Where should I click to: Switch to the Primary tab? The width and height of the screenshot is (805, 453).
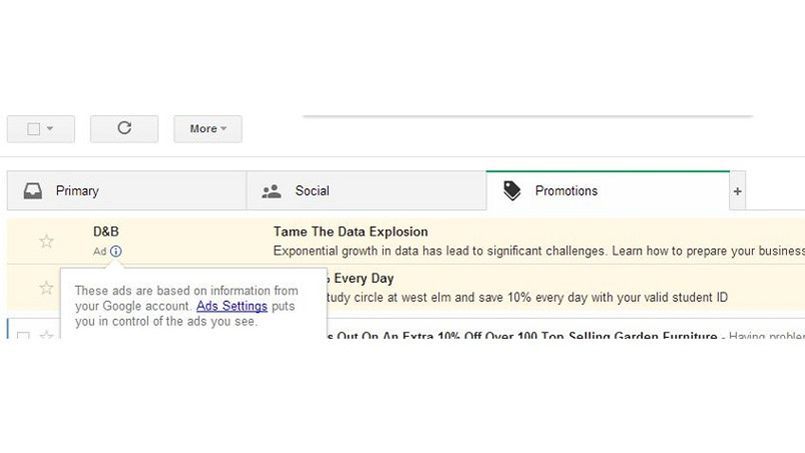pos(77,191)
